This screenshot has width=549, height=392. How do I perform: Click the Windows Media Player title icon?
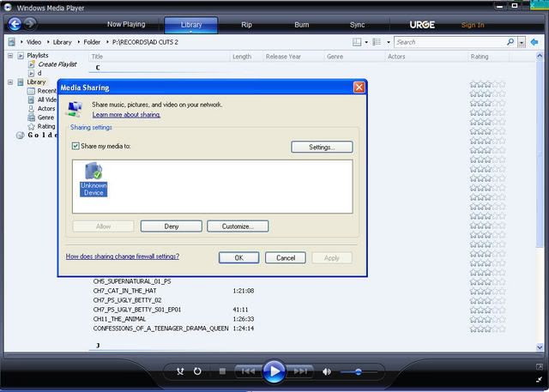pyautogui.click(x=8, y=7)
